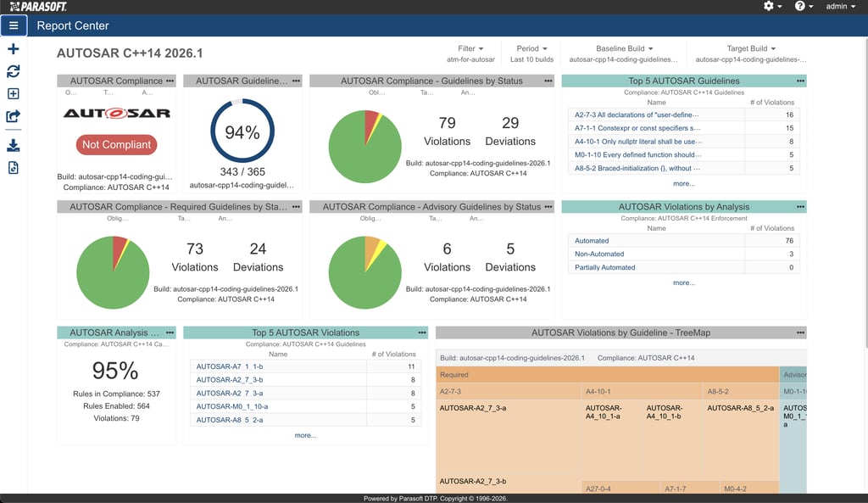This screenshot has width=868, height=503.
Task: Click the Not Compliant status button
Action: click(116, 144)
